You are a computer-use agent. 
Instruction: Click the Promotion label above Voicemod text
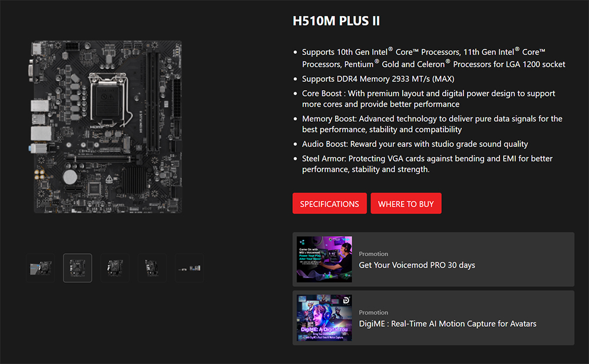[x=373, y=254]
